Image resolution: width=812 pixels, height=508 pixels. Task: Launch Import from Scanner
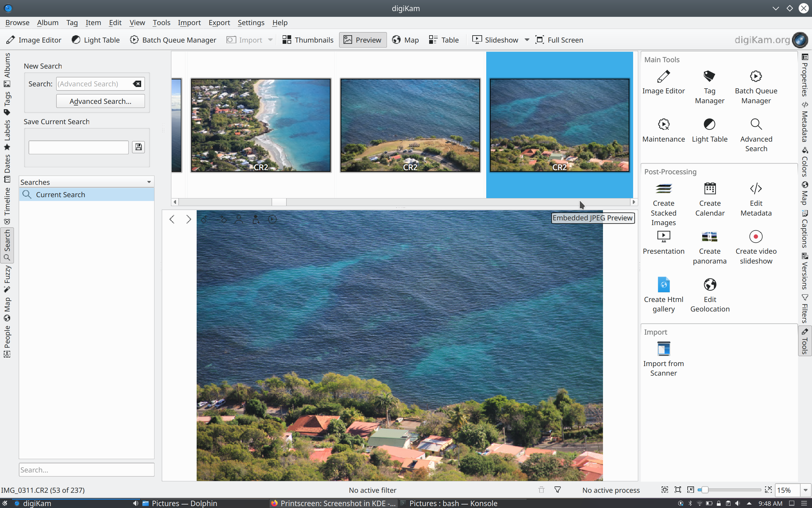pyautogui.click(x=663, y=359)
